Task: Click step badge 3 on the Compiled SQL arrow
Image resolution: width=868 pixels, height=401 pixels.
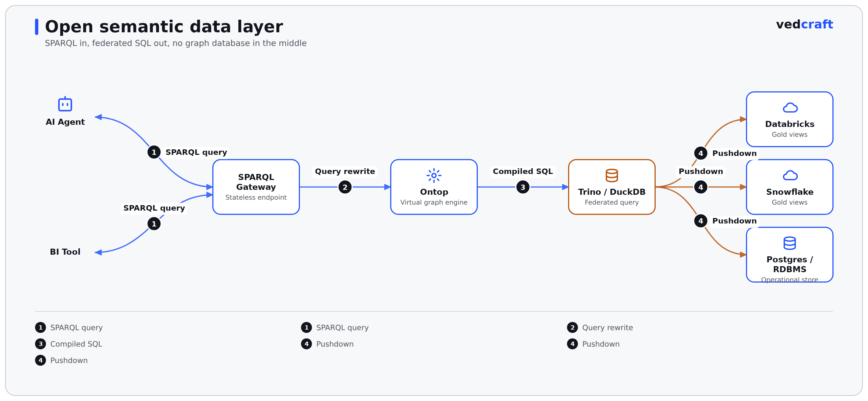Action: pyautogui.click(x=523, y=187)
